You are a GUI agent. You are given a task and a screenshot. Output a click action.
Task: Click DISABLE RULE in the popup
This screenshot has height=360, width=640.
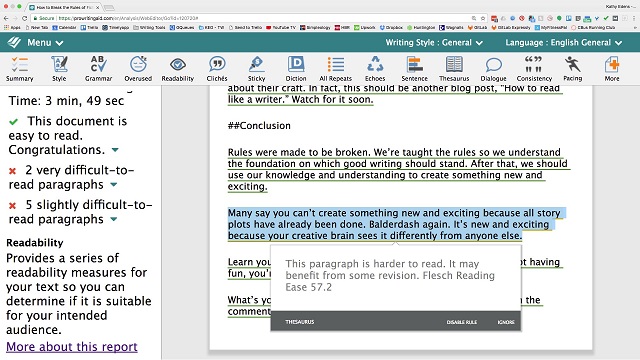[x=462, y=322]
